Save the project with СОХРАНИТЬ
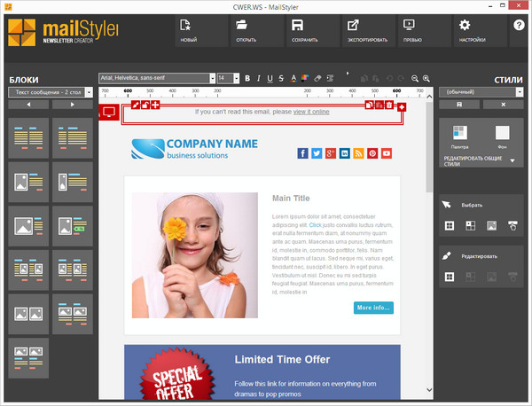 tap(313, 30)
